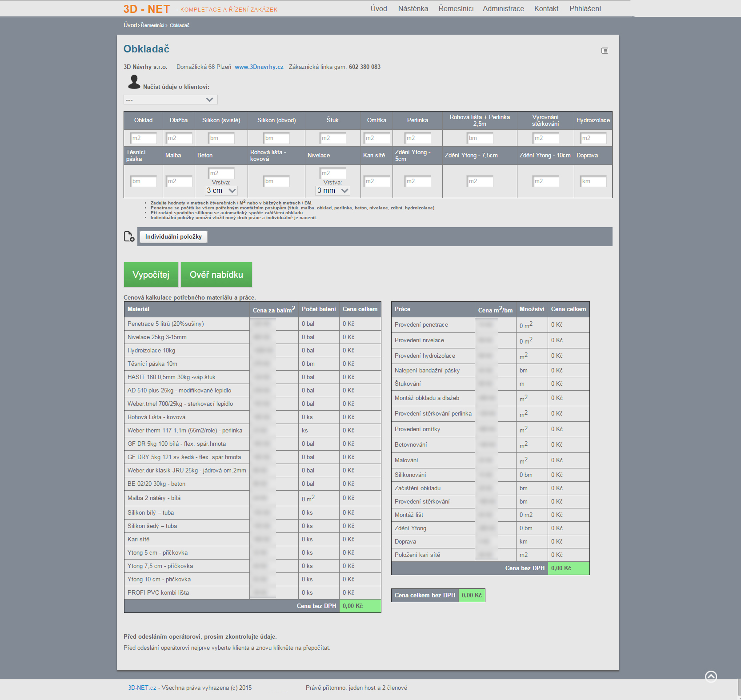Click the client user silhouette icon
The image size is (741, 700).
(x=134, y=82)
